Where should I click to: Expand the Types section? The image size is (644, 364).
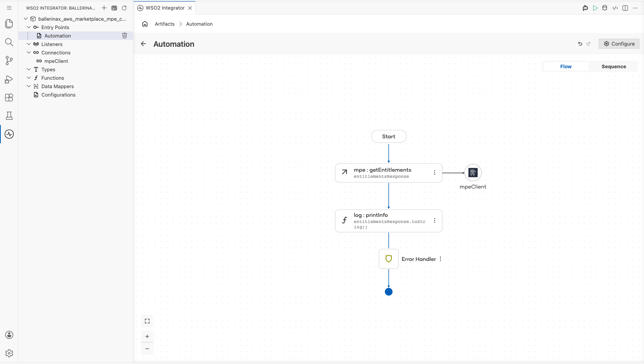[x=29, y=69]
